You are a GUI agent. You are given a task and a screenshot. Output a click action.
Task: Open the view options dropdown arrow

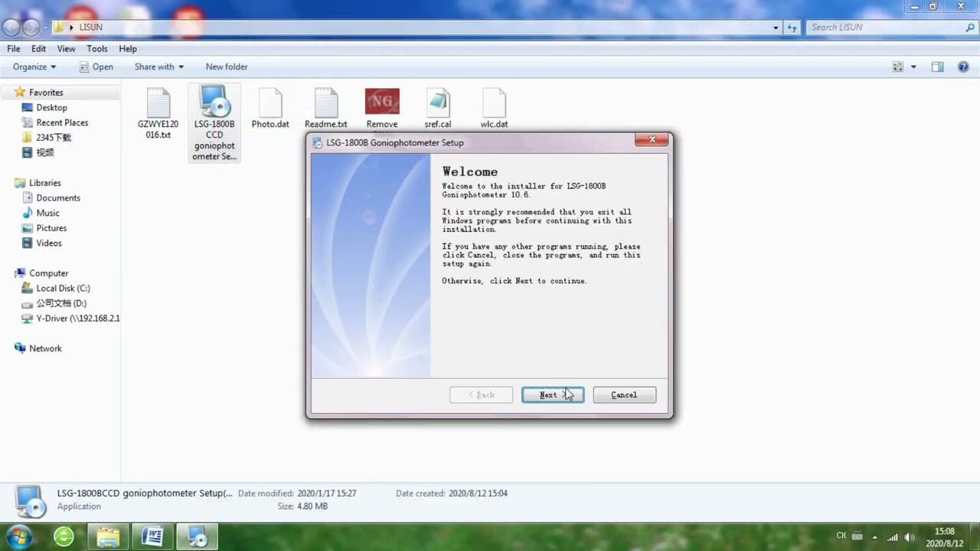[913, 67]
